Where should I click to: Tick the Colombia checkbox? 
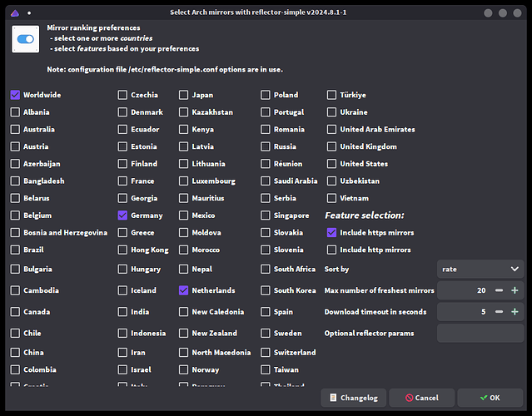(x=15, y=370)
